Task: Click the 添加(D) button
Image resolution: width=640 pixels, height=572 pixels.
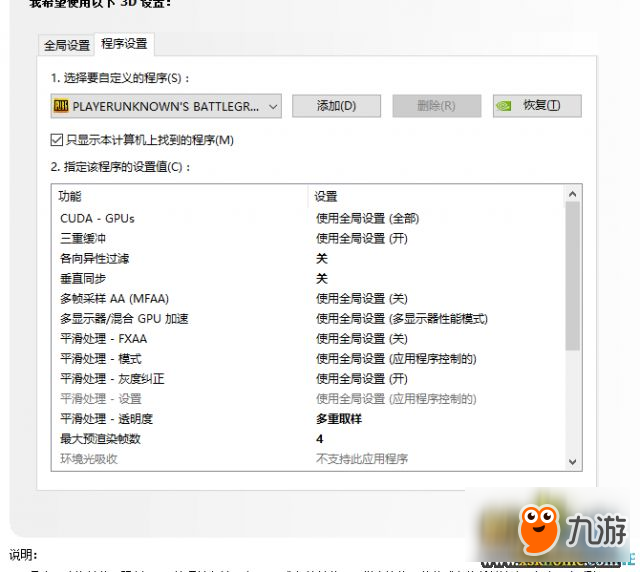Action: point(336,106)
